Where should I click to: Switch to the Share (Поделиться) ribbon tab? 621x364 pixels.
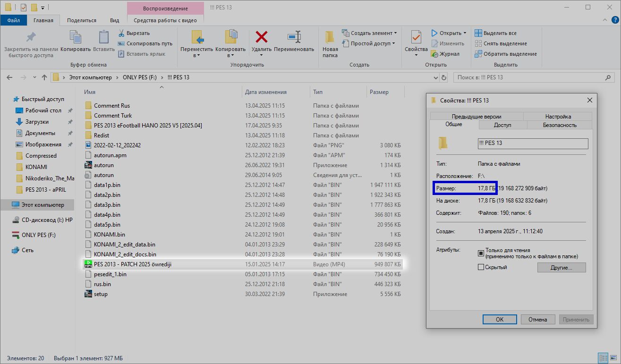(82, 20)
